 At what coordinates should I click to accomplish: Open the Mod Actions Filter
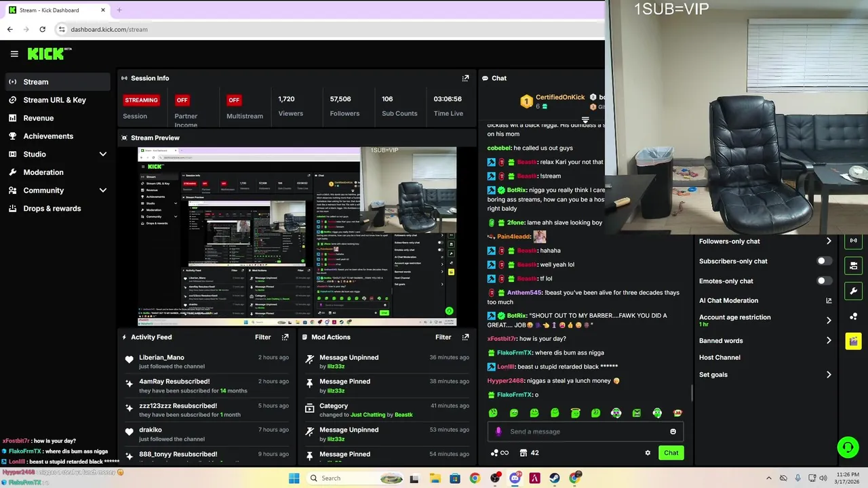point(443,337)
